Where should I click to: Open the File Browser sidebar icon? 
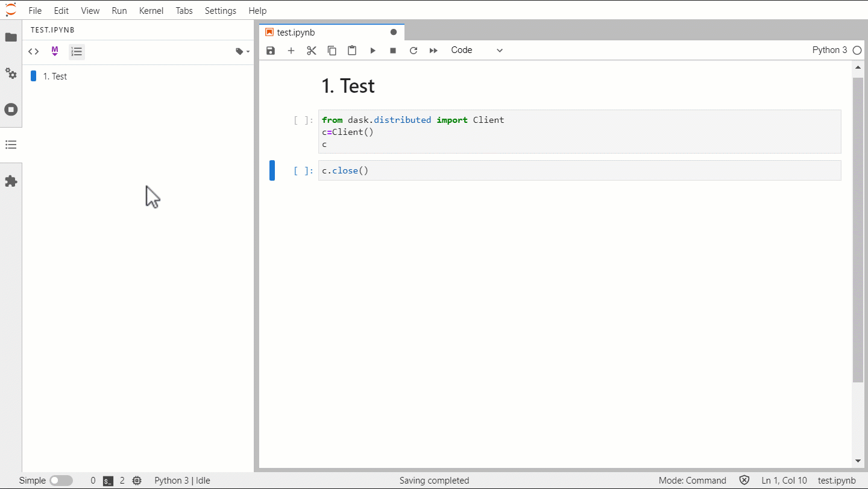coord(11,37)
